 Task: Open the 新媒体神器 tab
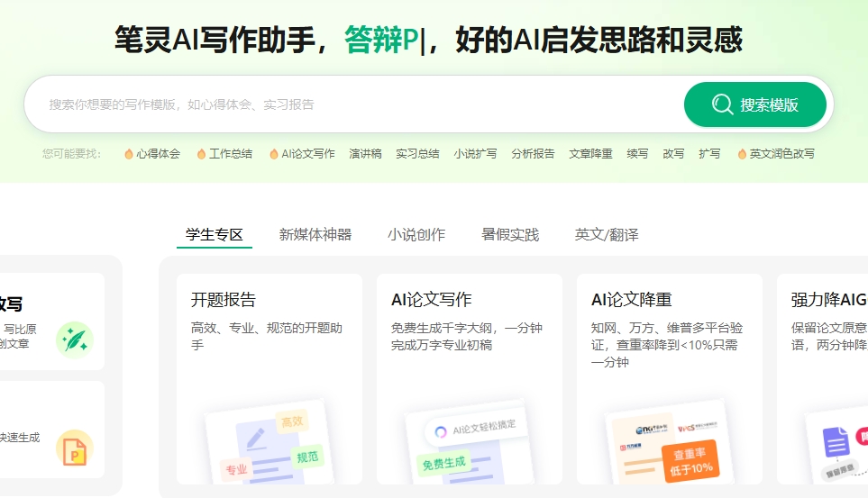315,235
